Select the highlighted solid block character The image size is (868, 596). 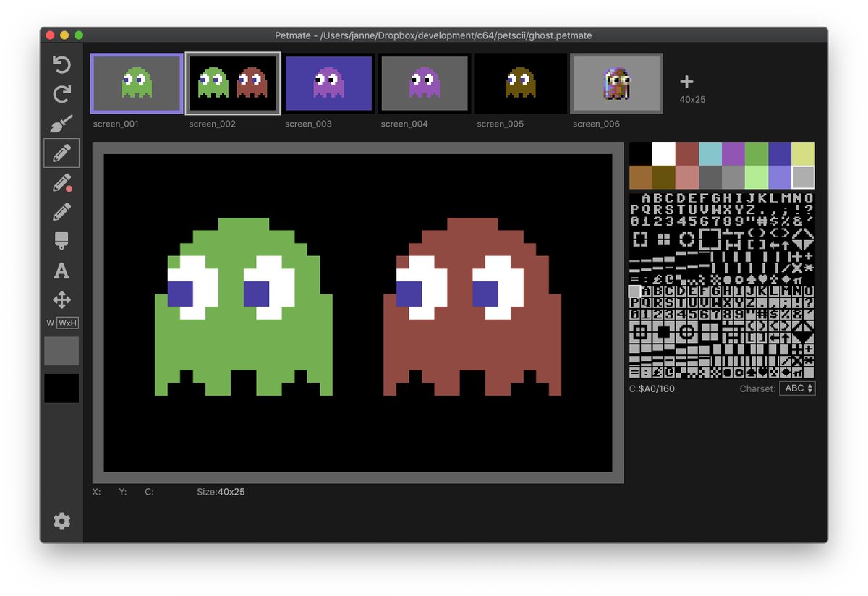tap(634, 291)
